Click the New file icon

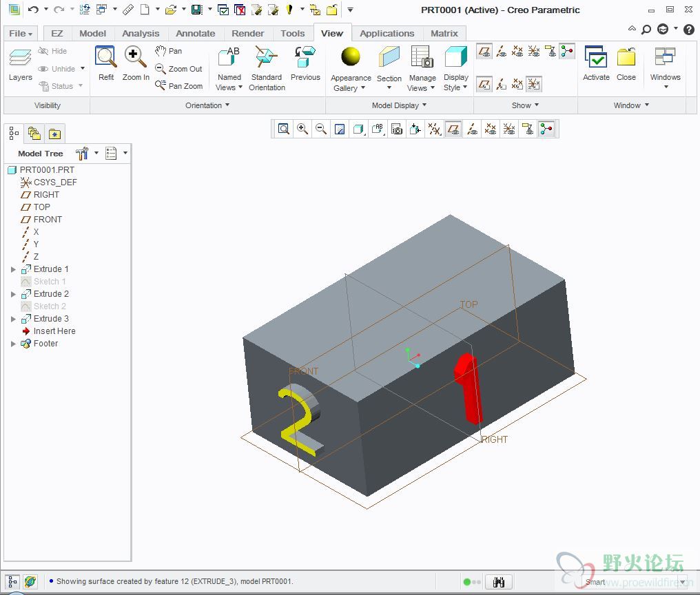tap(145, 10)
